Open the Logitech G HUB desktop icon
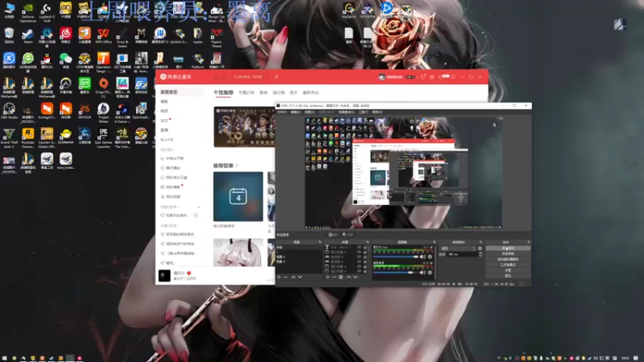Screen dimensions: 644x362 point(47,12)
